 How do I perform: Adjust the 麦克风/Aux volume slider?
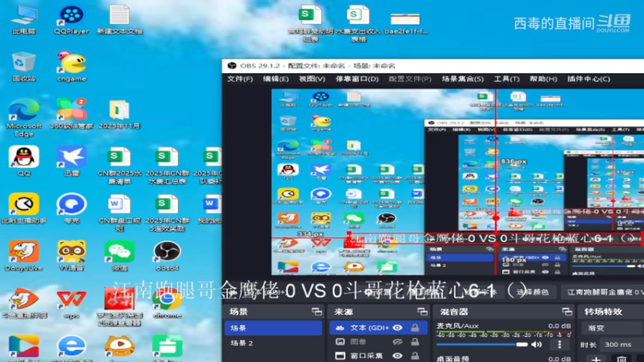[481, 344]
